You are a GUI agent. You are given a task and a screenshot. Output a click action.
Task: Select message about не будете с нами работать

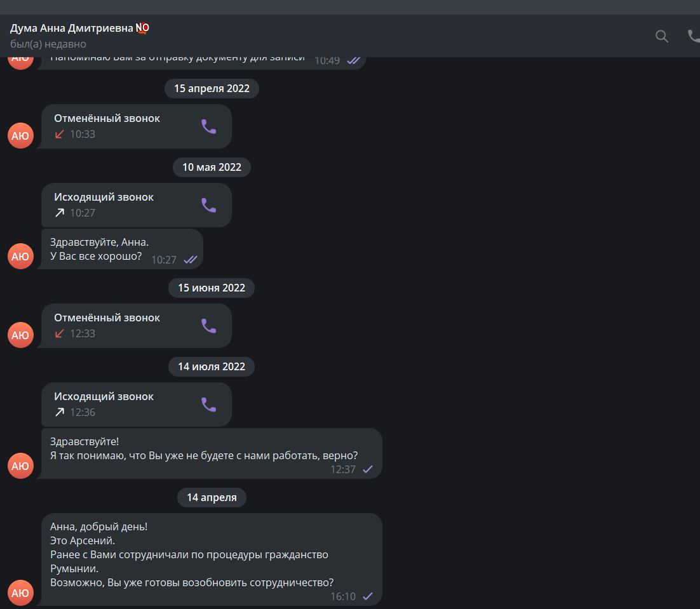point(212,454)
